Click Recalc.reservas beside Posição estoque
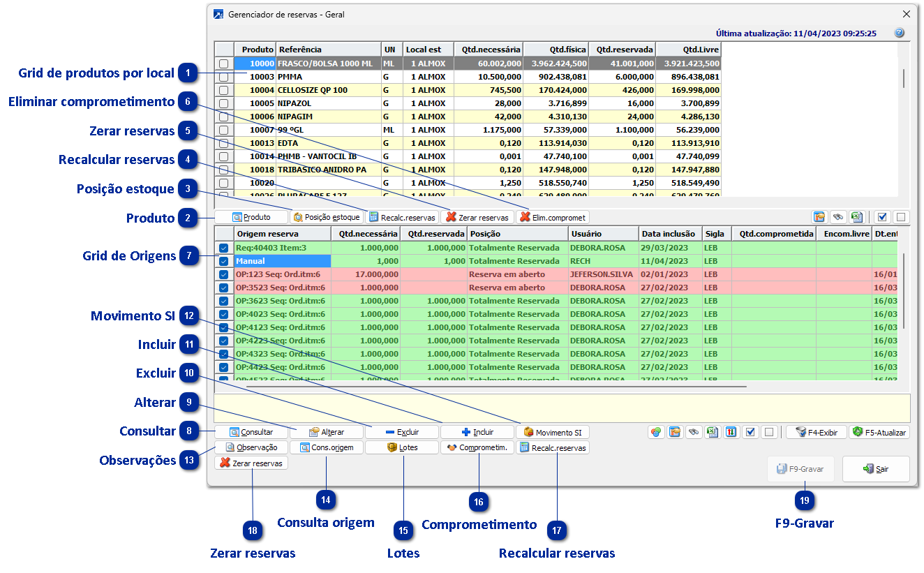The image size is (924, 573). (x=402, y=217)
